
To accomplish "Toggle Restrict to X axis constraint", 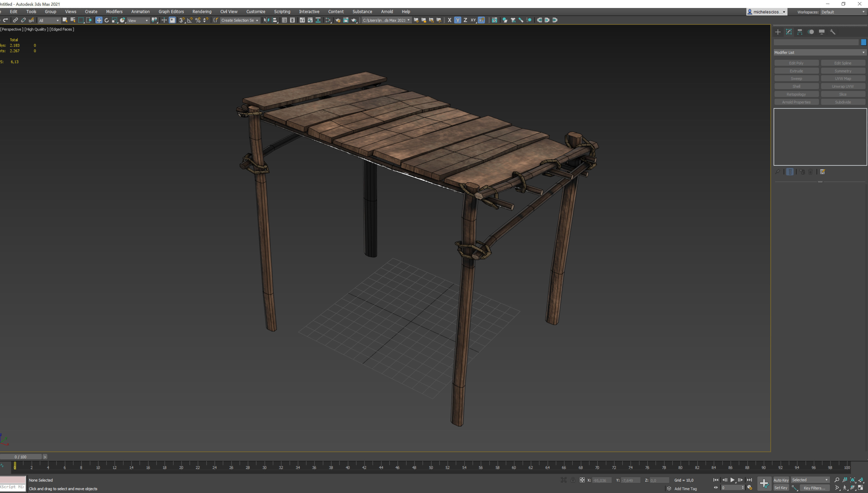I will [450, 20].
